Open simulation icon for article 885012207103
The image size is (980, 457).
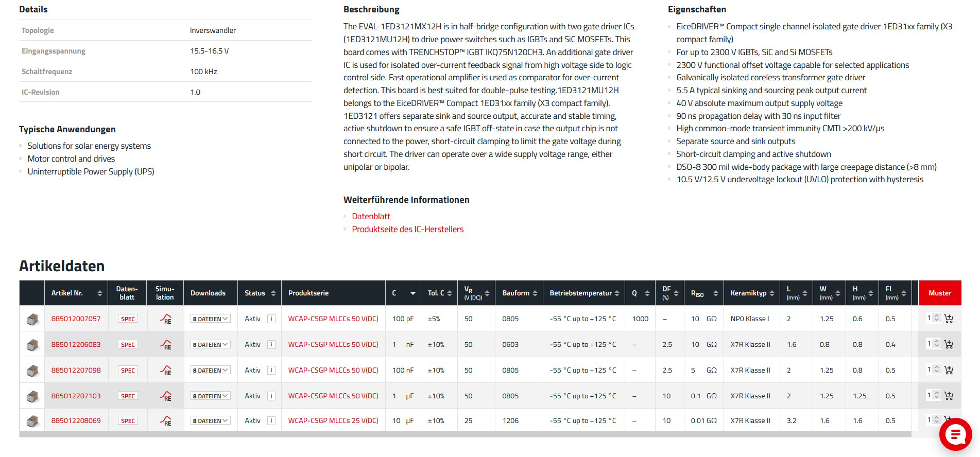166,396
